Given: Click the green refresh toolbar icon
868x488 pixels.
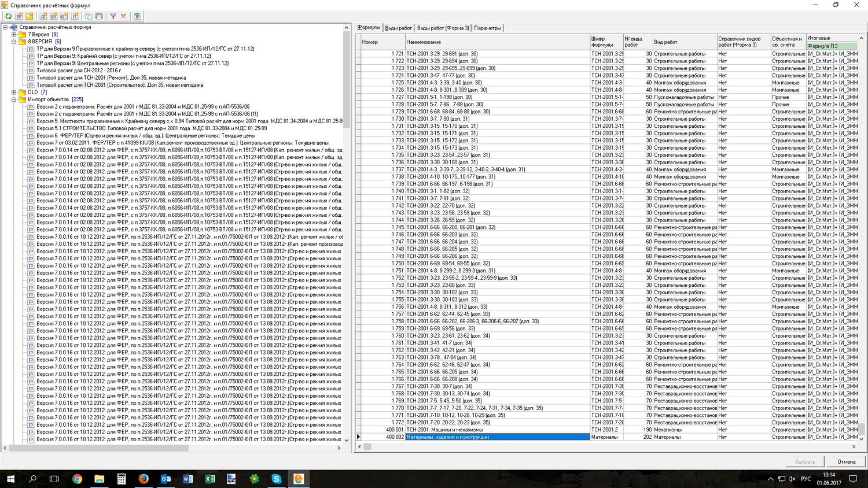Looking at the screenshot, I should pyautogui.click(x=8, y=16).
